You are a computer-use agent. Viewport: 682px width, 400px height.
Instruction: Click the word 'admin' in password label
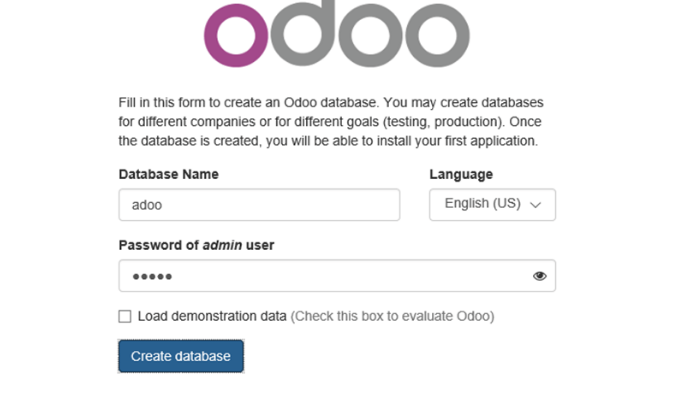[225, 245]
